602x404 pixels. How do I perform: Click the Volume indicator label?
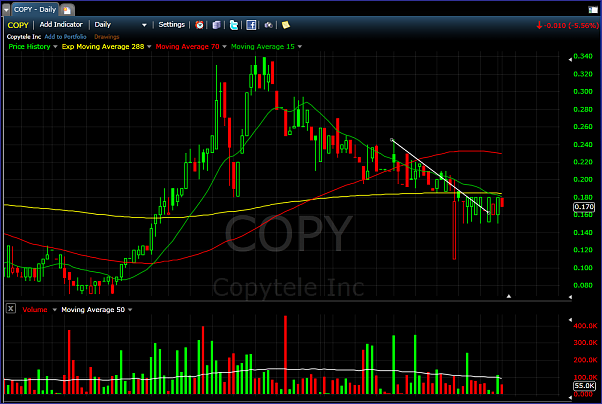35,310
